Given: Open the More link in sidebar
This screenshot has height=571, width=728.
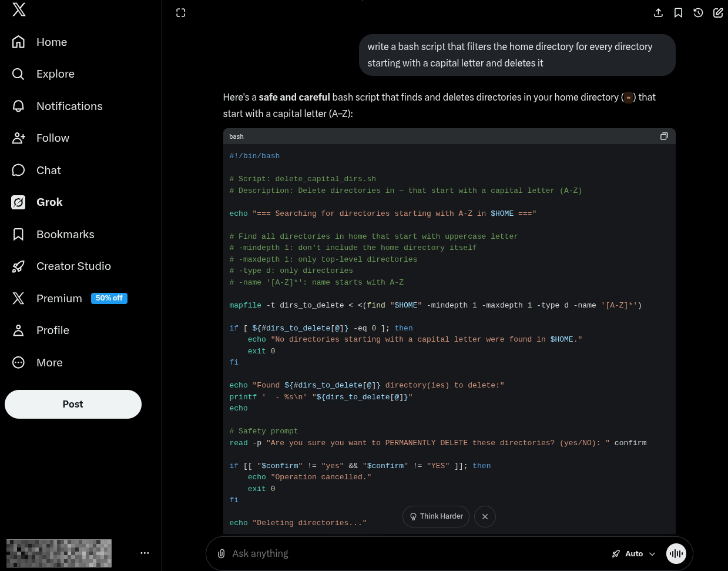Looking at the screenshot, I should point(49,362).
